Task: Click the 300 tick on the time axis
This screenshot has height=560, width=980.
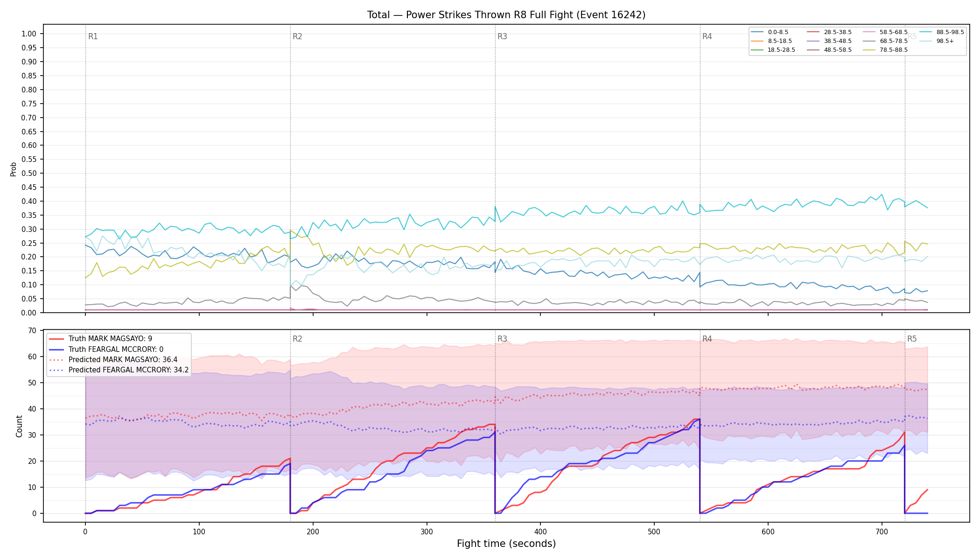Action: click(x=427, y=532)
